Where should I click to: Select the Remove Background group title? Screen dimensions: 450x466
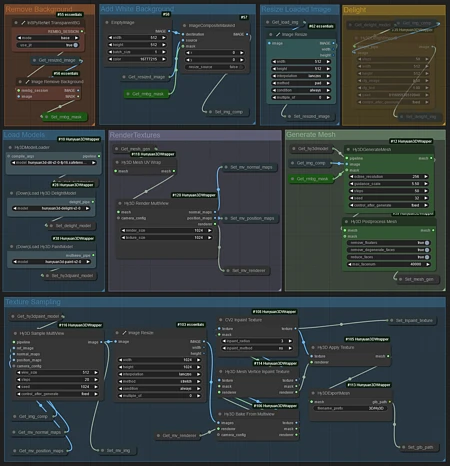click(x=39, y=9)
